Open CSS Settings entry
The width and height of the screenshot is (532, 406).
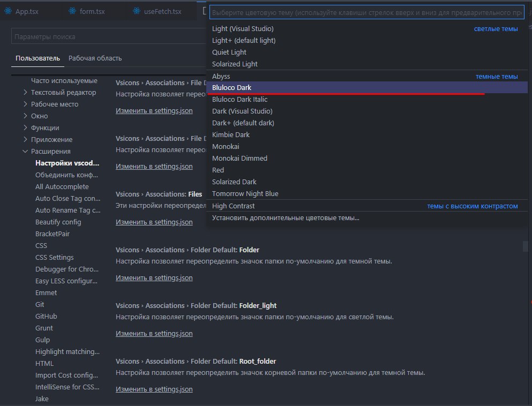(x=54, y=258)
